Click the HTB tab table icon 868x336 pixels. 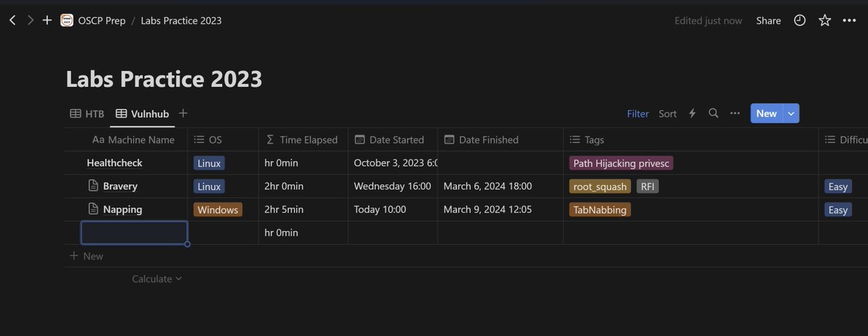click(75, 113)
